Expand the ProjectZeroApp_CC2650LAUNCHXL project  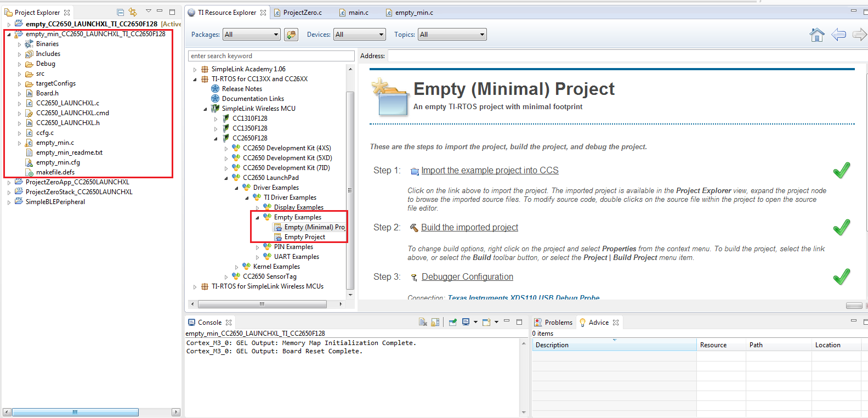tap(9, 182)
